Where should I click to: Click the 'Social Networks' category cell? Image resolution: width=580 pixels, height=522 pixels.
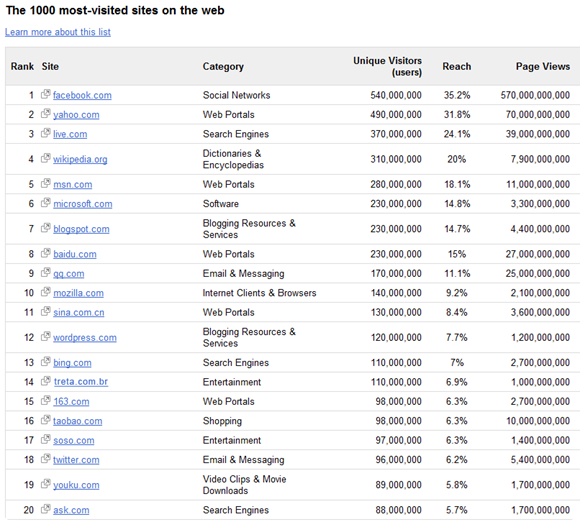pos(236,95)
